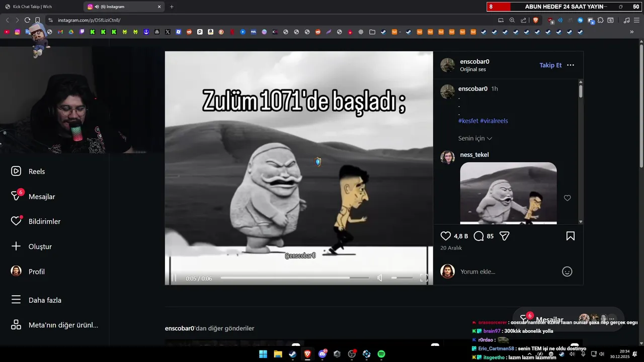
Task: Open Reels from the Instagram sidebar
Action: click(28, 171)
